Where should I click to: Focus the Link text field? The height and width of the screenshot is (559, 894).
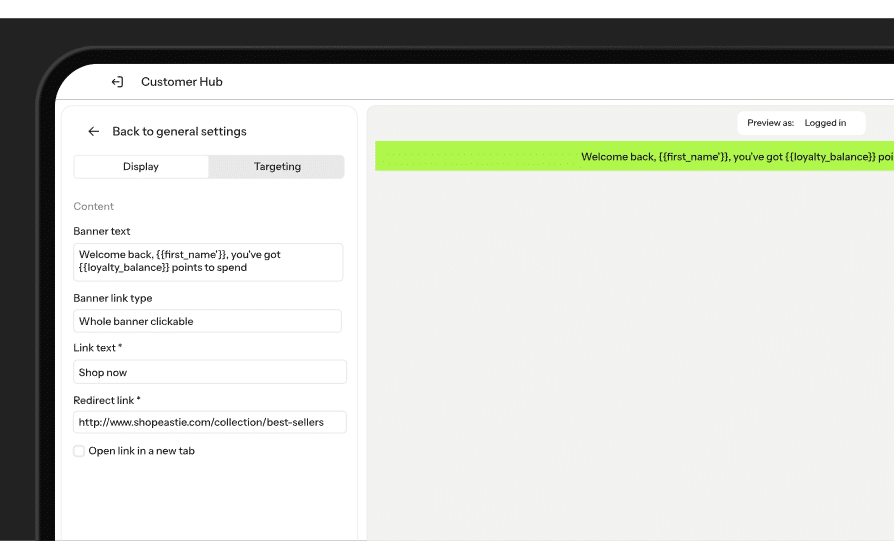pyautogui.click(x=210, y=372)
